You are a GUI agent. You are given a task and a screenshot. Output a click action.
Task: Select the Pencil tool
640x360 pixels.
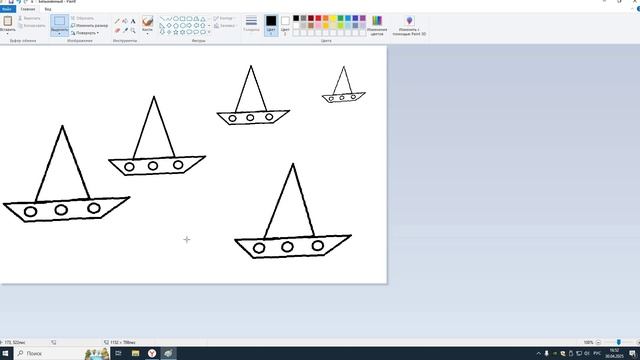tap(118, 21)
